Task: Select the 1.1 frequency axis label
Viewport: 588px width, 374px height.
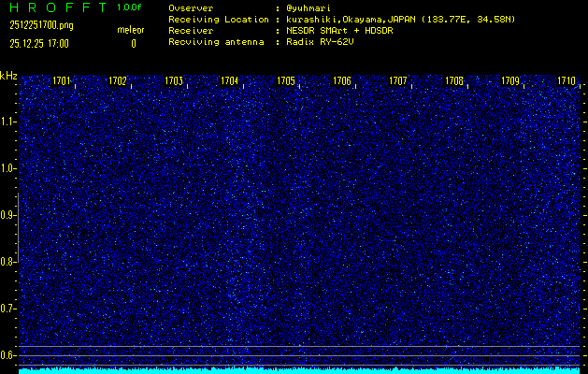Action: click(x=8, y=122)
